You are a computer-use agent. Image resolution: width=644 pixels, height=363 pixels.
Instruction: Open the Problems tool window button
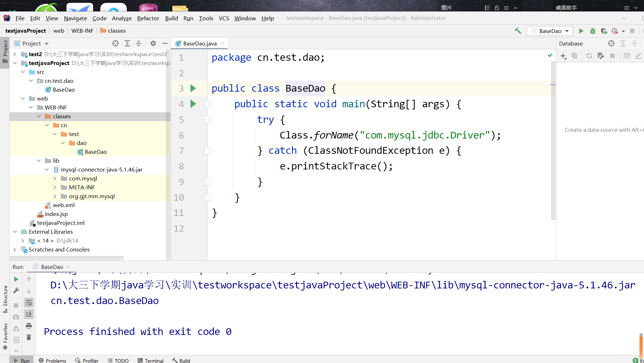[x=52, y=360]
